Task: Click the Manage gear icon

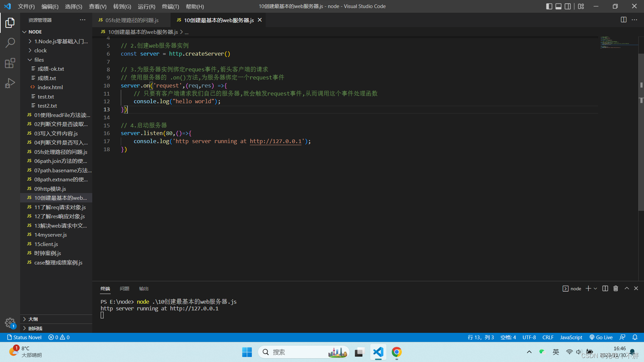Action: click(10, 323)
